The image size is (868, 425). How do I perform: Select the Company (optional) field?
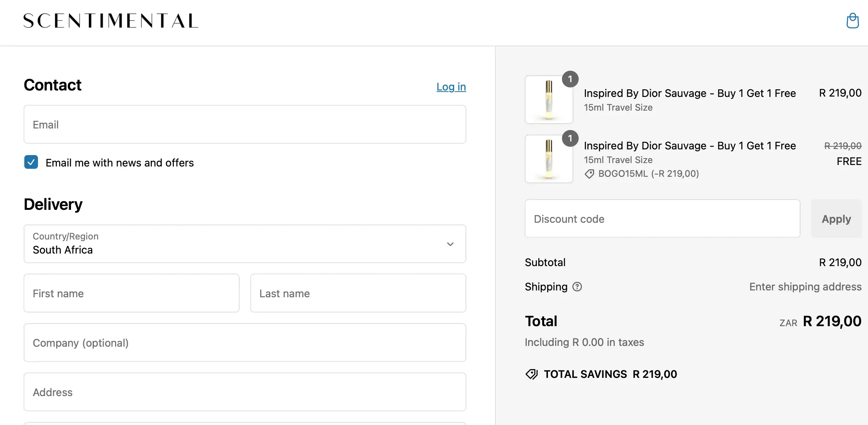[x=245, y=343]
